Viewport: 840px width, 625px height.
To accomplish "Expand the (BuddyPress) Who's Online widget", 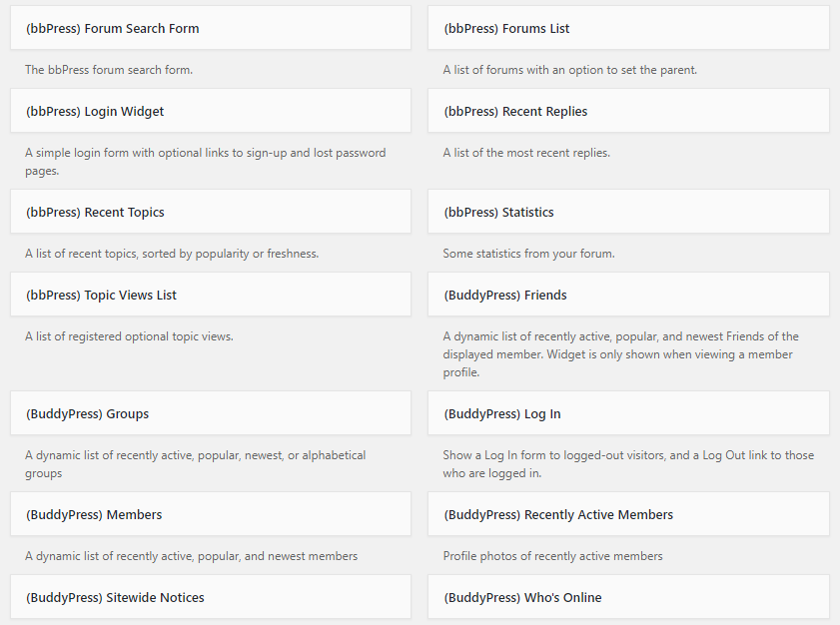I will click(x=628, y=597).
